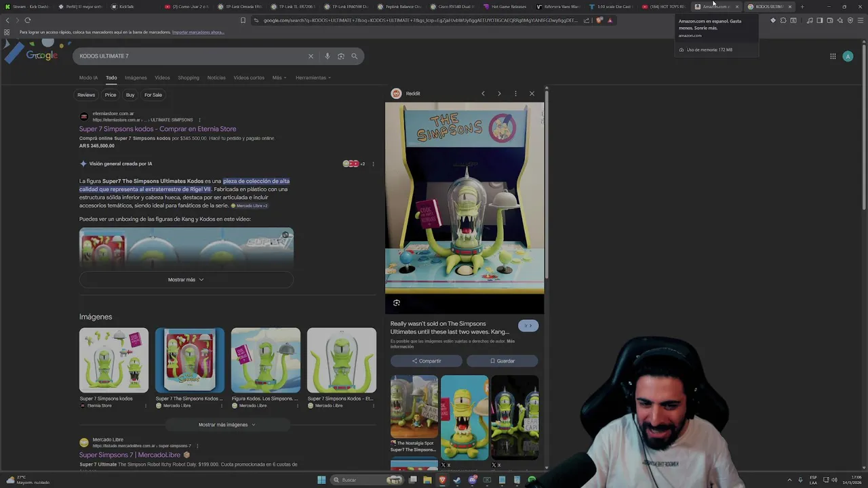Activate the Hot Game Releases browser tab
Image resolution: width=868 pixels, height=488 pixels.
[505, 7]
